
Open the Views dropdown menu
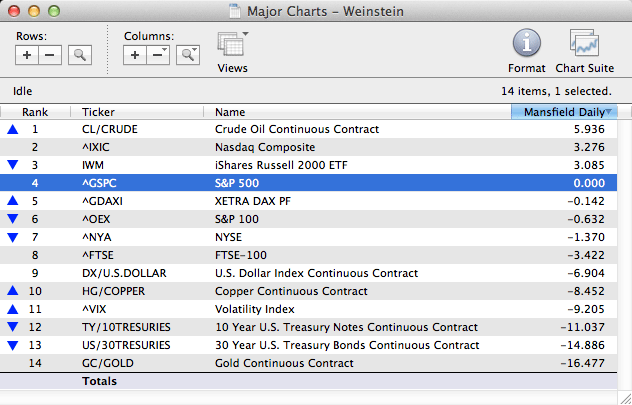[x=232, y=47]
